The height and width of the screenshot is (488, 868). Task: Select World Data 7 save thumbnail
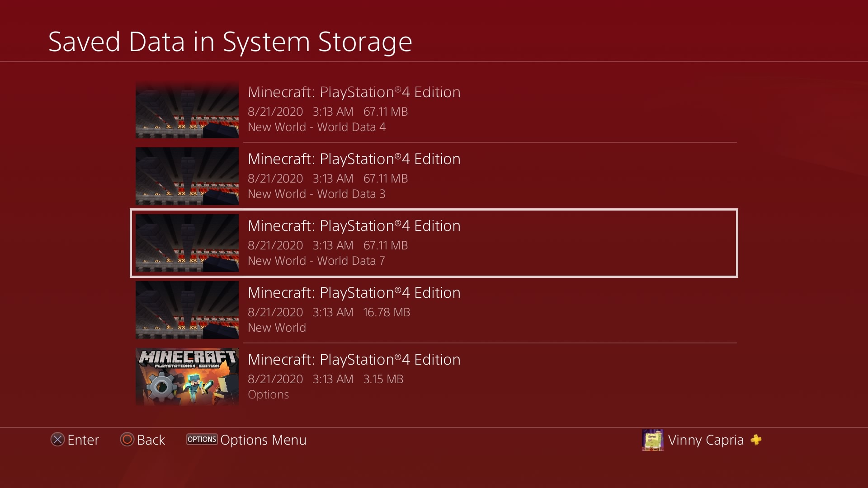coord(187,243)
